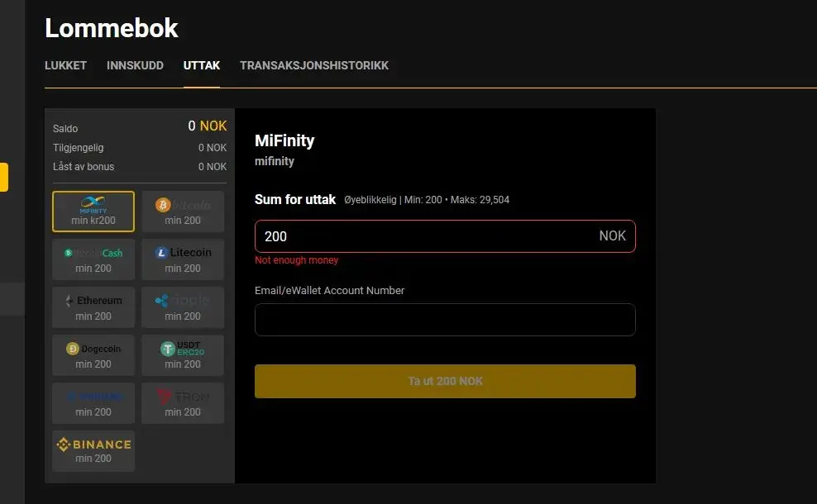The height and width of the screenshot is (504, 817).
Task: Choose Ethereum withdrawal tile
Action: [93, 307]
